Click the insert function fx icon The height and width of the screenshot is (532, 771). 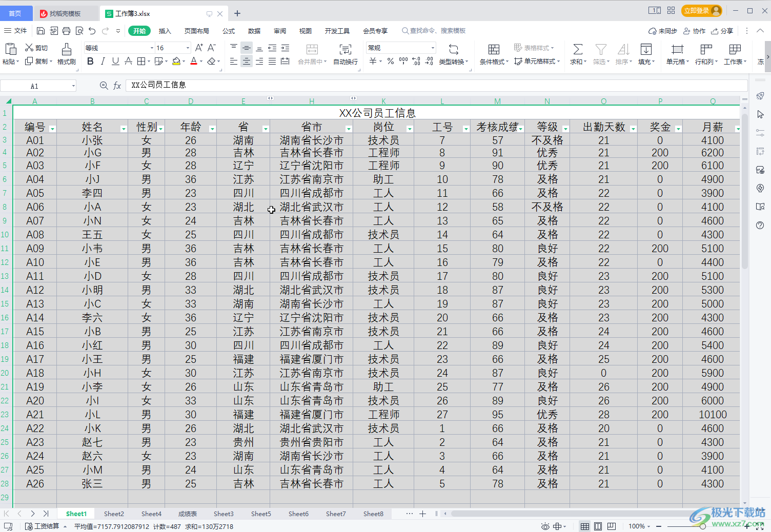tap(117, 86)
